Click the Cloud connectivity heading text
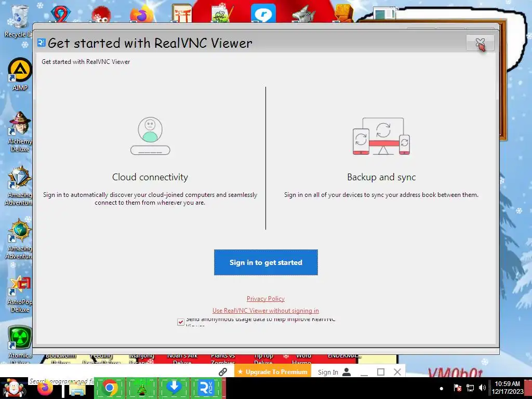The height and width of the screenshot is (399, 532). [150, 177]
